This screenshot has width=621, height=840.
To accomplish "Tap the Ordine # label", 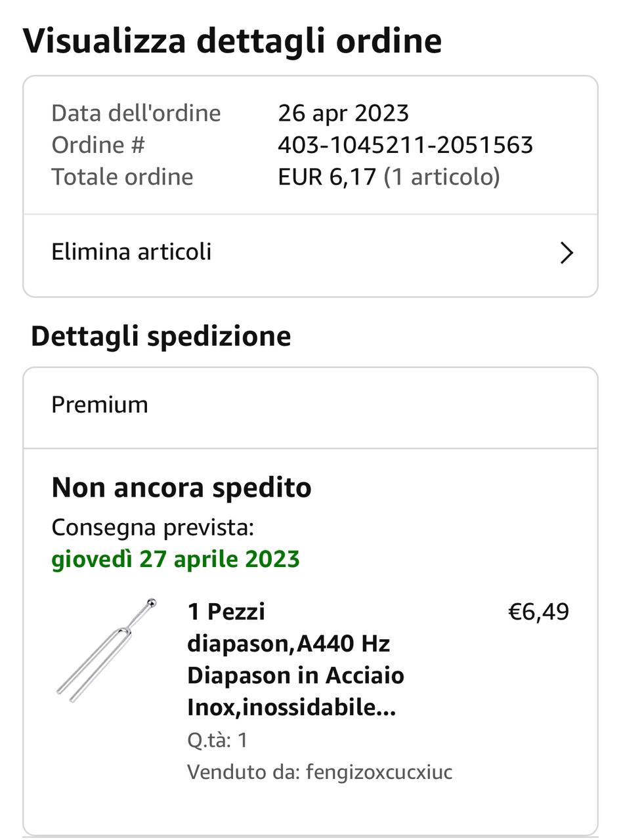I will pos(98,145).
